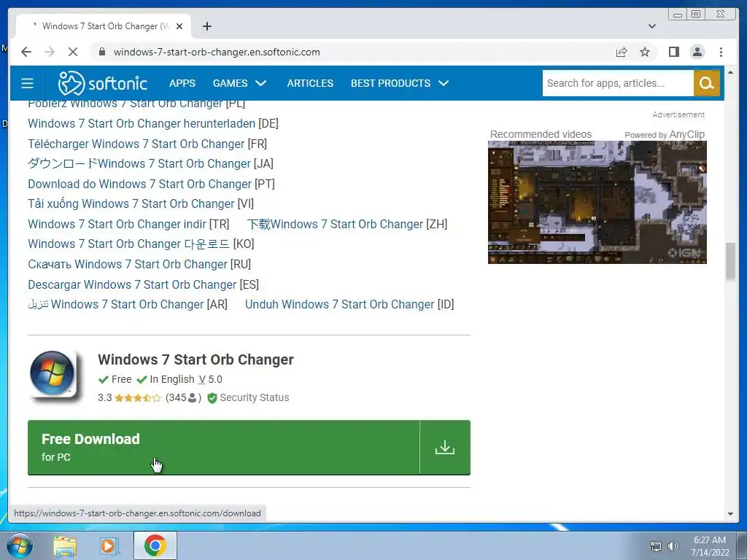This screenshot has height=560, width=747.
Task: Open a new Chrome tab
Action: [206, 26]
